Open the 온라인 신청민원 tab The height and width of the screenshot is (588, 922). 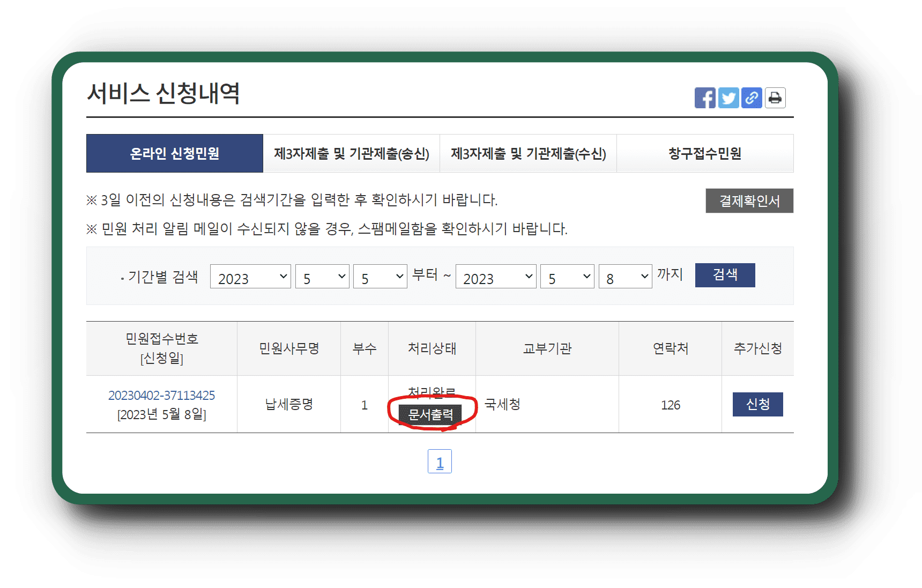click(175, 153)
